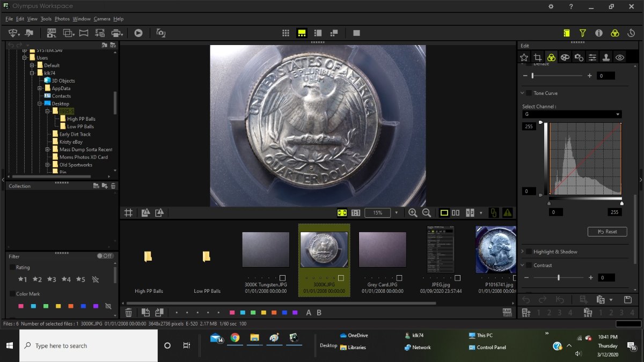The width and height of the screenshot is (644, 362).
Task: Select the Grey Card.JPG thumbnail
Action: (x=383, y=249)
